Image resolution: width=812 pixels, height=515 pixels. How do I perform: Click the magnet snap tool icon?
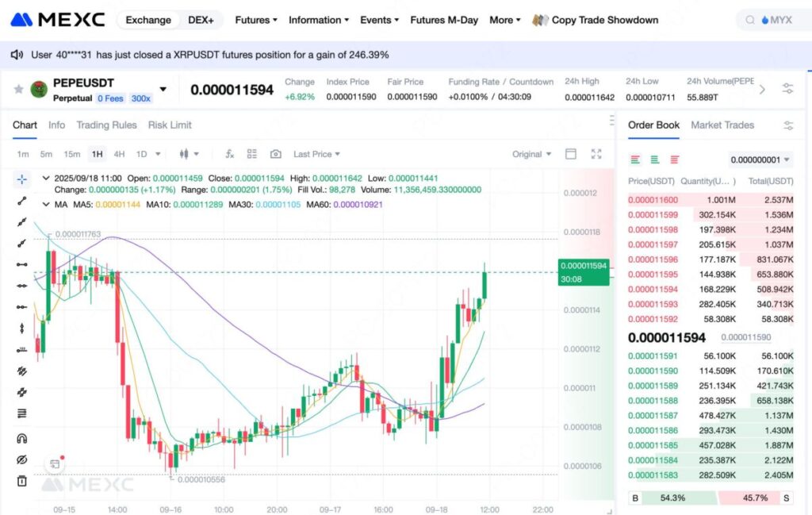(22, 439)
